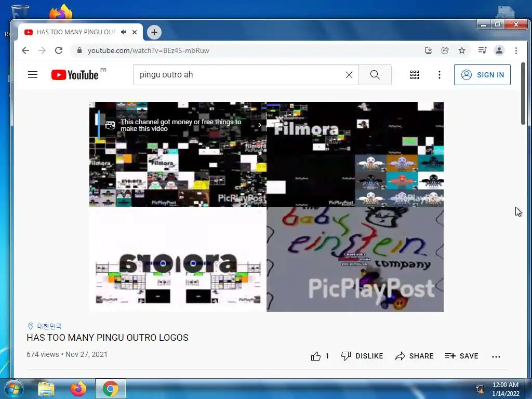Screen dimensions: 532x399
Task: Click the DISLIKE button
Action: coord(362,356)
